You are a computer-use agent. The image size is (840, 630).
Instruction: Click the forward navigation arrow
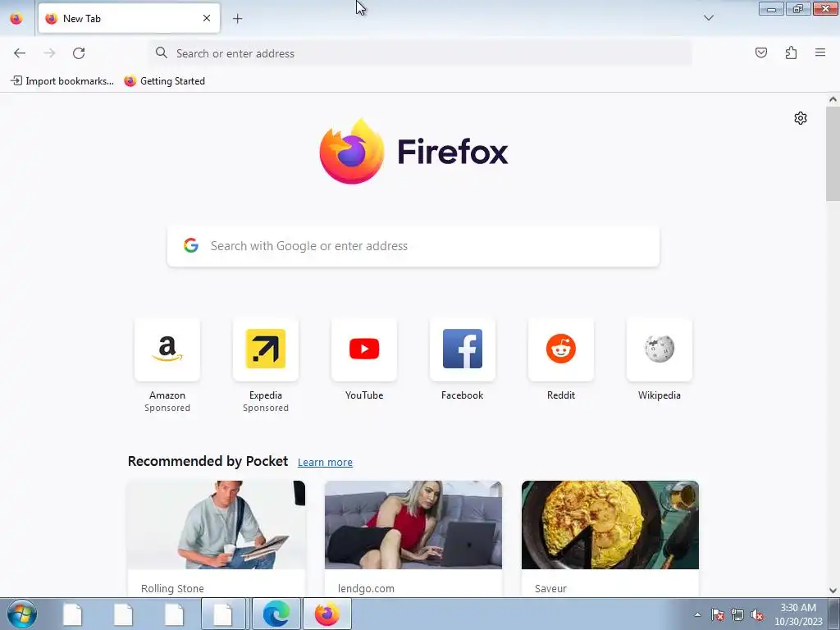click(49, 53)
